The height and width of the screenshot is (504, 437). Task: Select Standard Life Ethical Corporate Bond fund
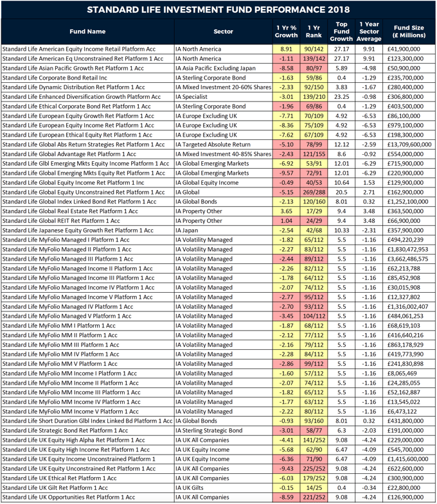[76, 107]
